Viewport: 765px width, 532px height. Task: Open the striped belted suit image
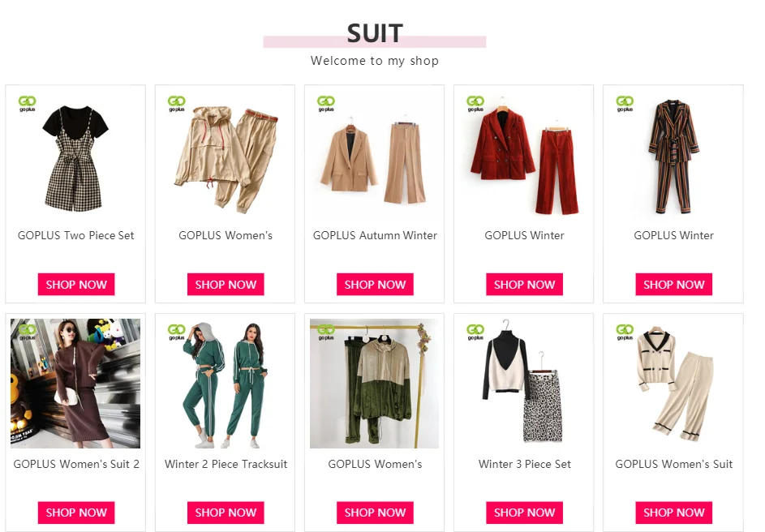pos(673,155)
